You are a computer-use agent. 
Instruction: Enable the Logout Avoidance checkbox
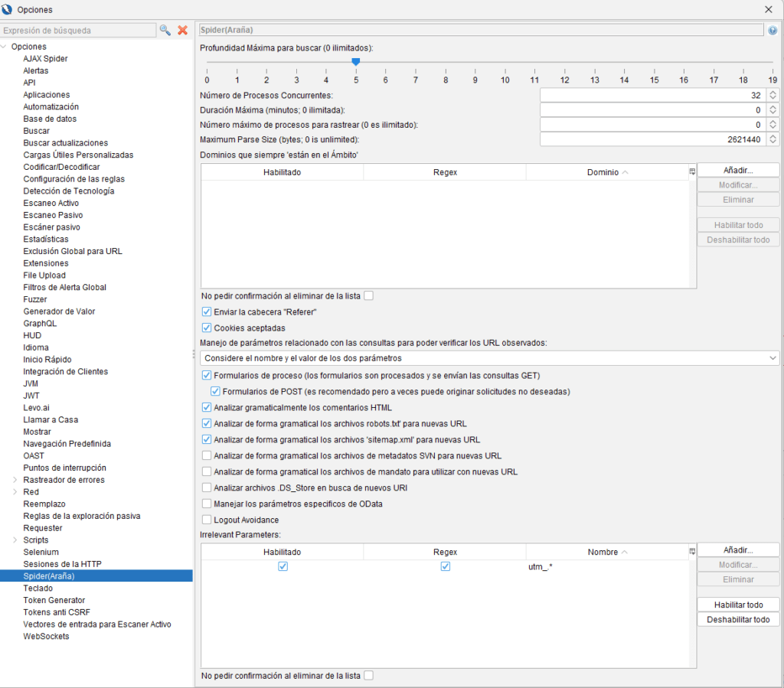click(207, 520)
